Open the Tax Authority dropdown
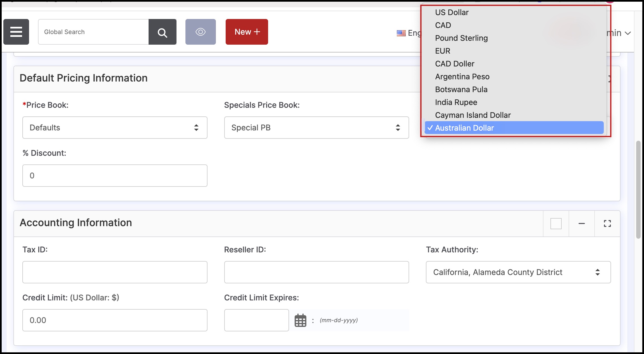The width and height of the screenshot is (644, 354). click(x=518, y=272)
